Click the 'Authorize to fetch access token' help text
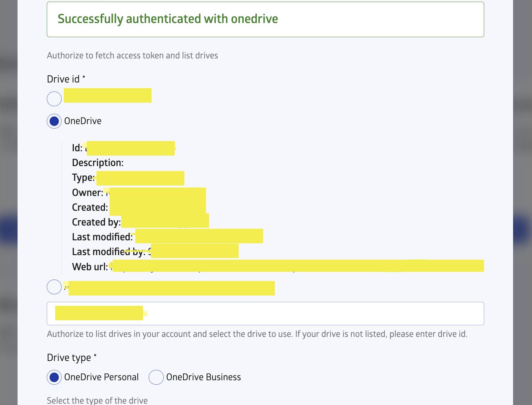The width and height of the screenshot is (532, 405). (x=132, y=56)
